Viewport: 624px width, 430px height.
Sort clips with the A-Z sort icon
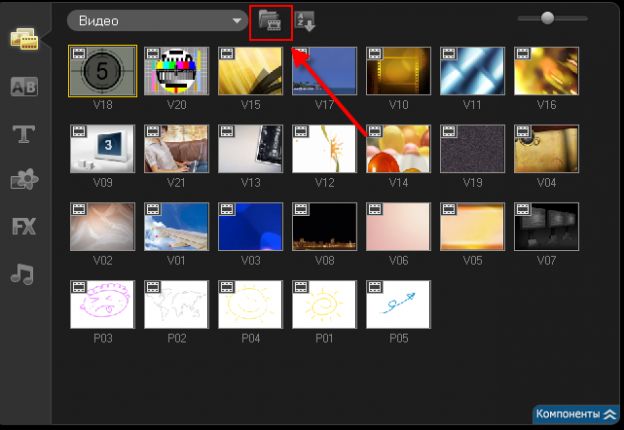coord(305,21)
